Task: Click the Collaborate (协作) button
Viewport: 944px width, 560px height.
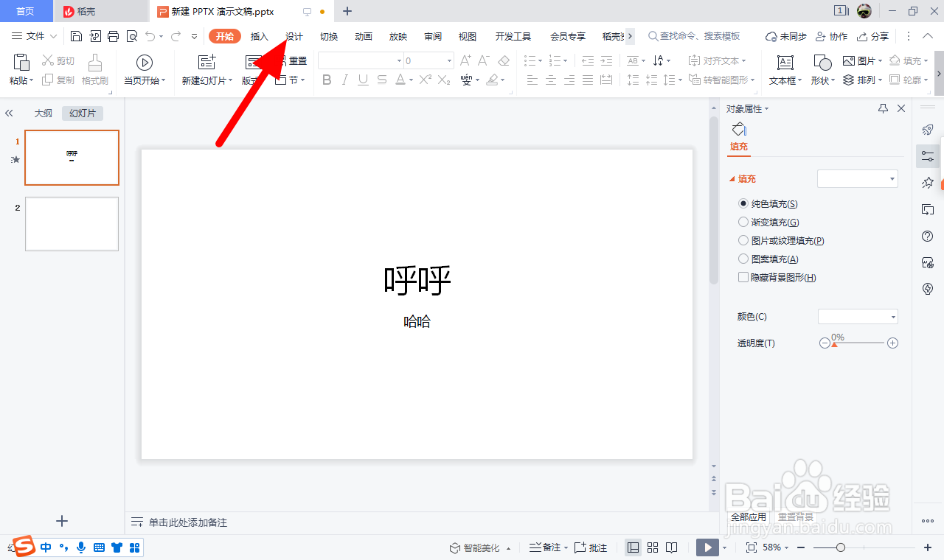Action: (x=832, y=36)
